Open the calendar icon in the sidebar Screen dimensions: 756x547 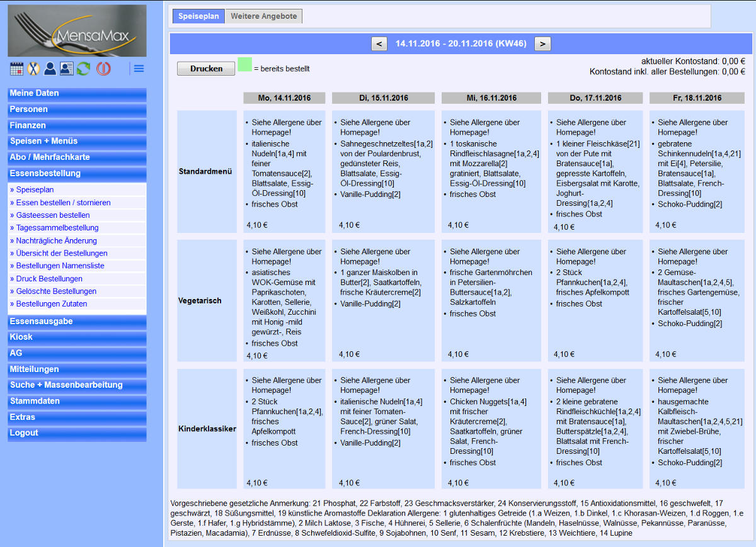pyautogui.click(x=16, y=69)
